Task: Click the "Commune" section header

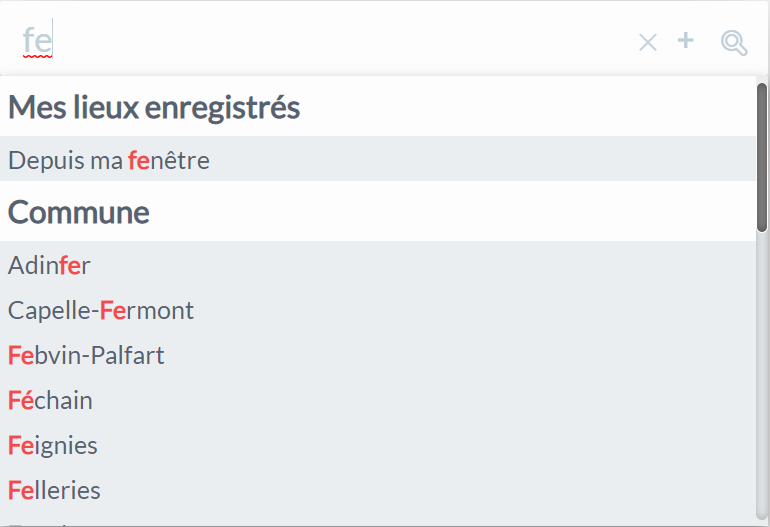Action: coord(79,212)
